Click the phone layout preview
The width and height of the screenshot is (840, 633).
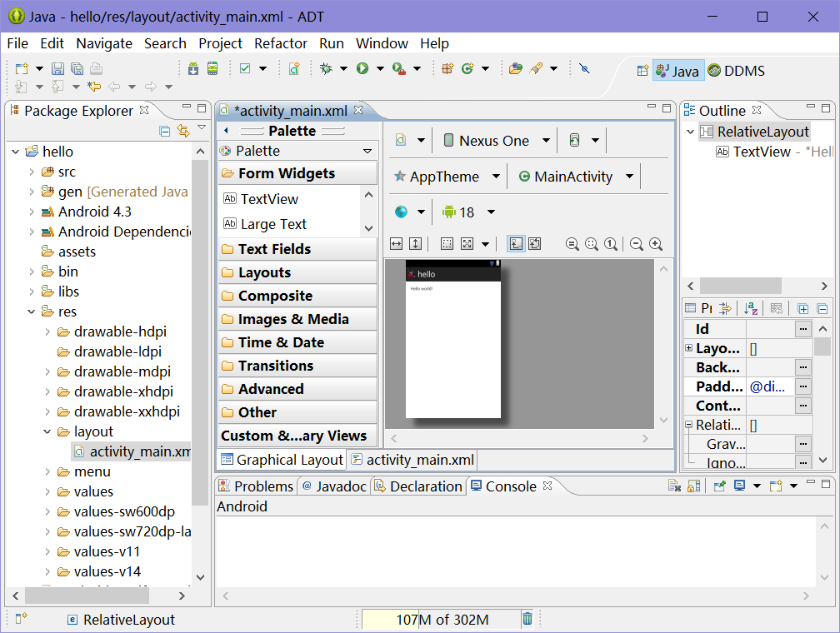pyautogui.click(x=452, y=339)
